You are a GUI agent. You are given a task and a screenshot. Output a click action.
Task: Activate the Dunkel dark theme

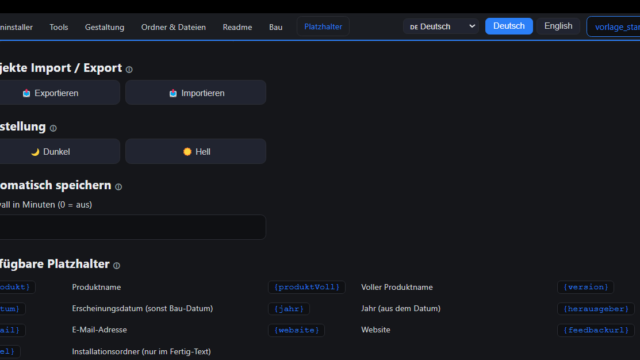[60, 151]
